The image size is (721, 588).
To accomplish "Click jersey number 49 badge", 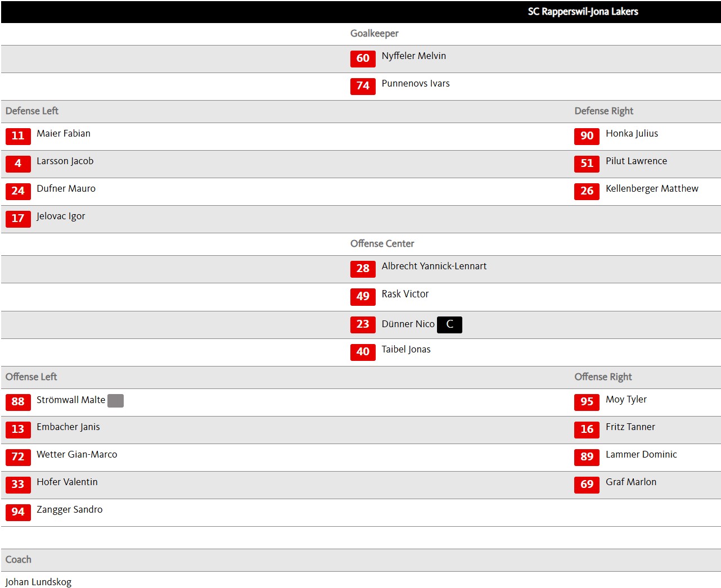I will tap(363, 296).
